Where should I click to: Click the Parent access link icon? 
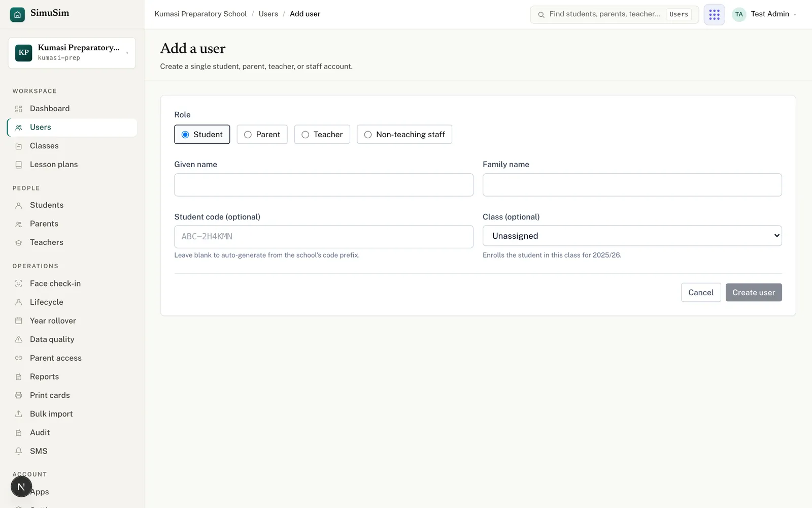(x=19, y=358)
